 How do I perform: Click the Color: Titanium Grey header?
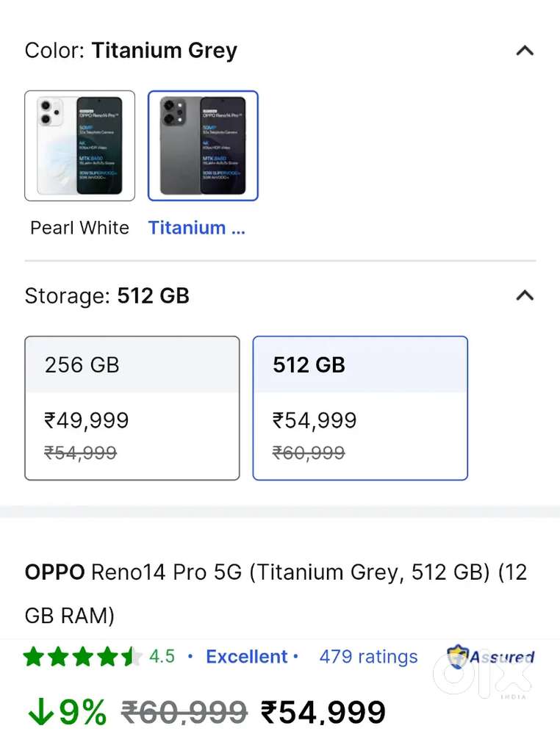(x=131, y=51)
